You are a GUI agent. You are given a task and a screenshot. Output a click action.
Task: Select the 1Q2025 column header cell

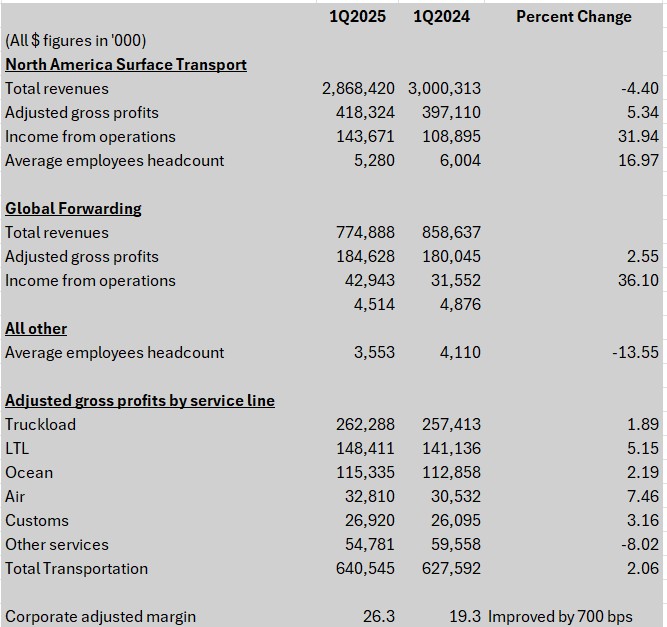[x=357, y=17]
